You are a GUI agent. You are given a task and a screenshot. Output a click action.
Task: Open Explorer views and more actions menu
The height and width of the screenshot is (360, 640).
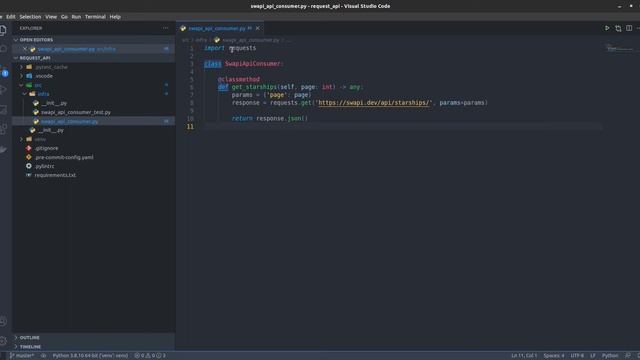pos(165,28)
